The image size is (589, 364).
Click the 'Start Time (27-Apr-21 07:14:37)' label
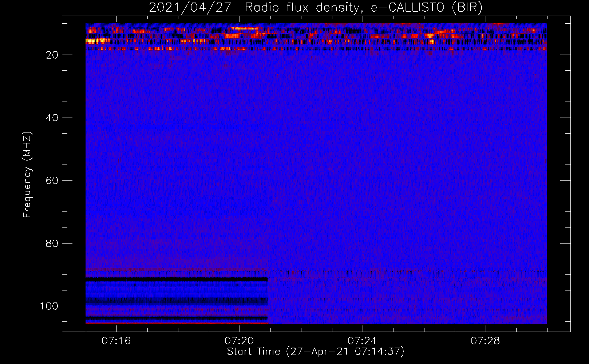(316, 352)
